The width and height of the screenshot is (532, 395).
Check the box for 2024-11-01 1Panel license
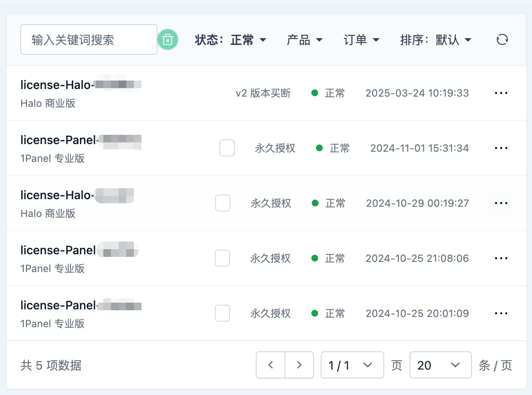point(227,148)
